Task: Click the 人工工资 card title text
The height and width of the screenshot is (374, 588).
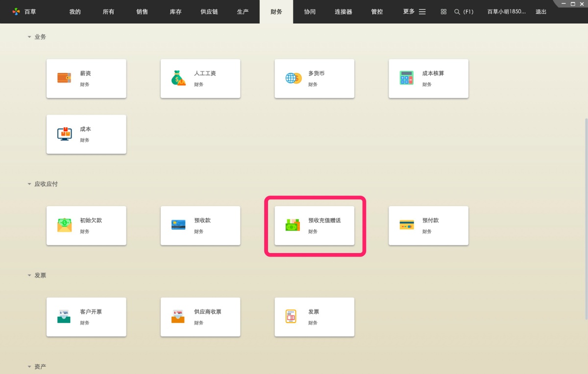Action: (205, 73)
